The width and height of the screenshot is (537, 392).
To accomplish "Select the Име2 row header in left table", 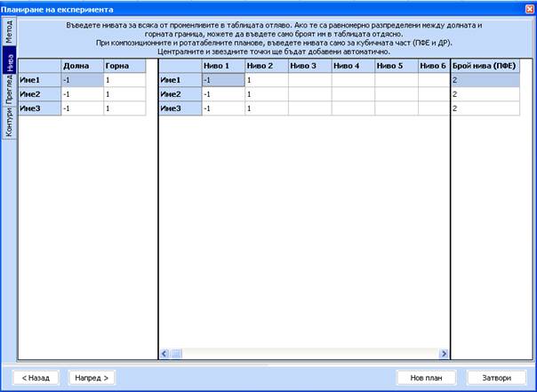I will click(40, 94).
